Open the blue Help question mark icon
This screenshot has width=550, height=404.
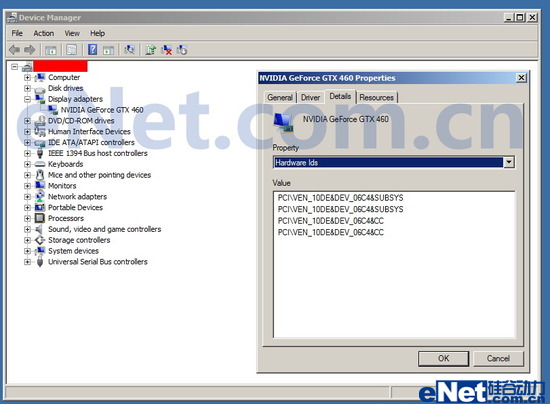(92, 49)
